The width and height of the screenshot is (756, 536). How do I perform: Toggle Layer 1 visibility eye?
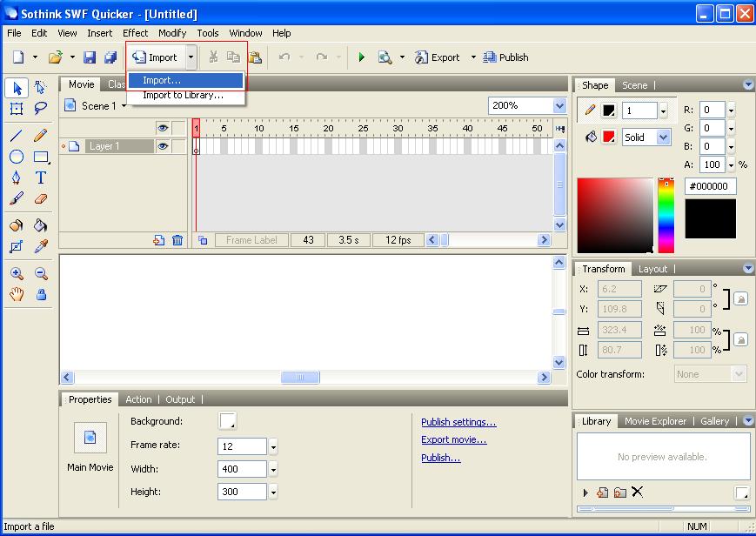(163, 146)
